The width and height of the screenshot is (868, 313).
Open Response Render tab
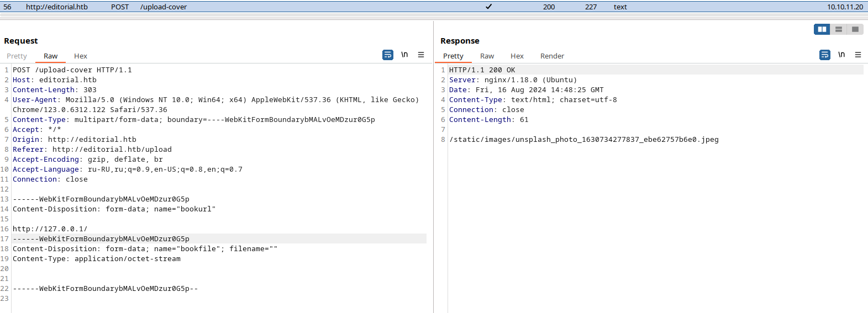point(552,56)
